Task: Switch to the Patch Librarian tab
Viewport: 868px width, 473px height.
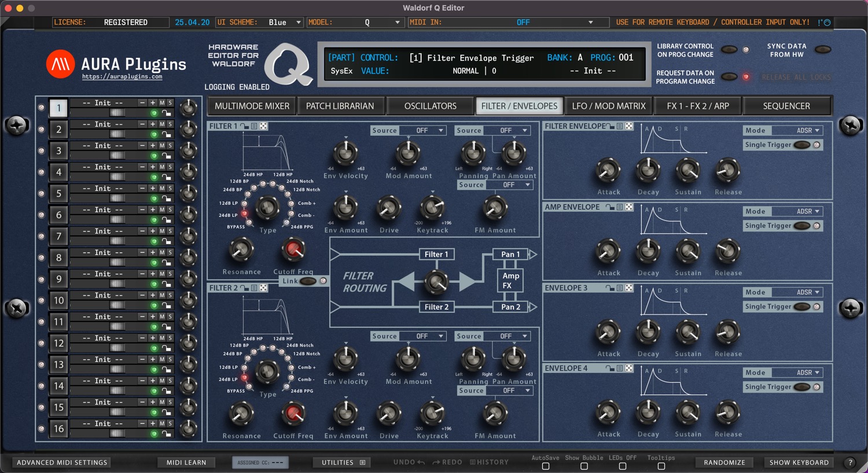Action: 340,106
